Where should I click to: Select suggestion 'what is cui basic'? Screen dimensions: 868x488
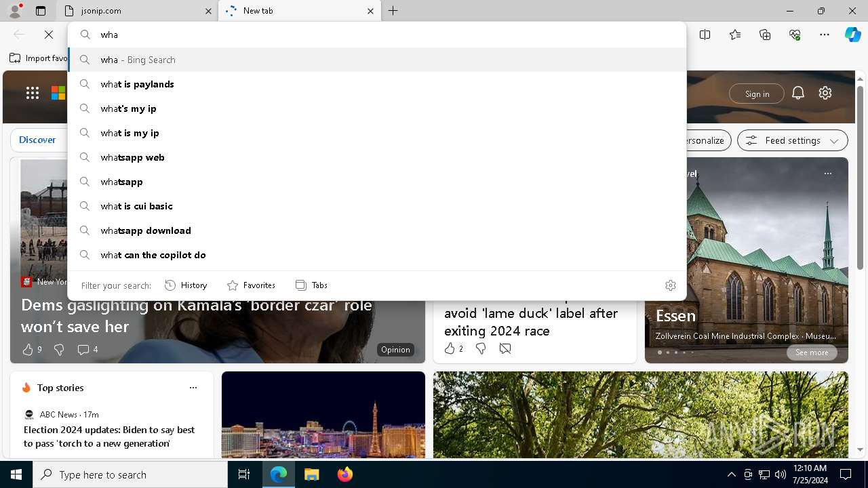pyautogui.click(x=377, y=206)
